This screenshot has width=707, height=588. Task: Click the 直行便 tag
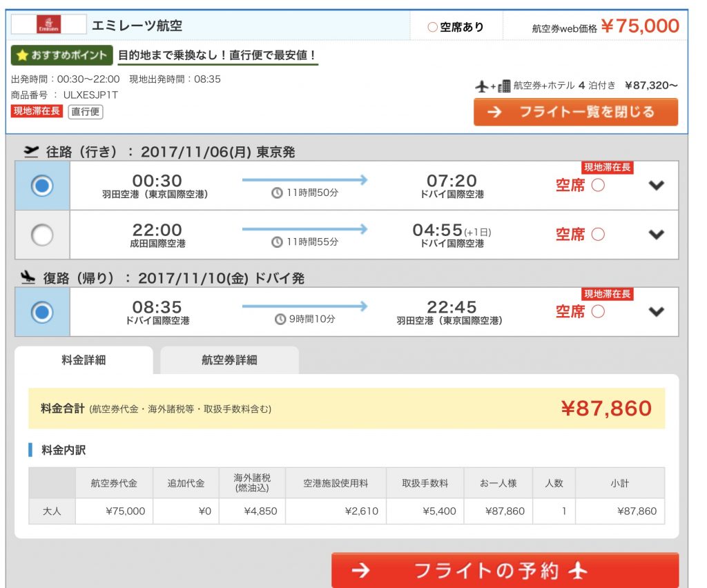[x=86, y=112]
